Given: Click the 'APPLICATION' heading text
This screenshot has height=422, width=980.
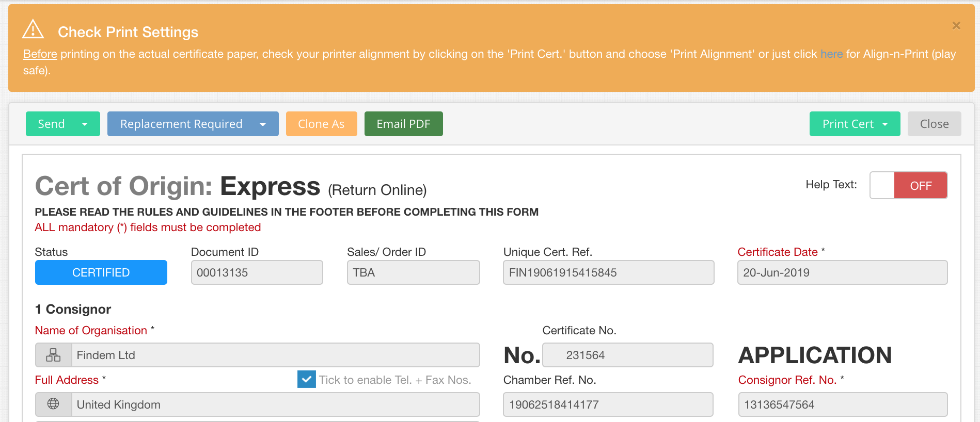Looking at the screenshot, I should pos(815,355).
